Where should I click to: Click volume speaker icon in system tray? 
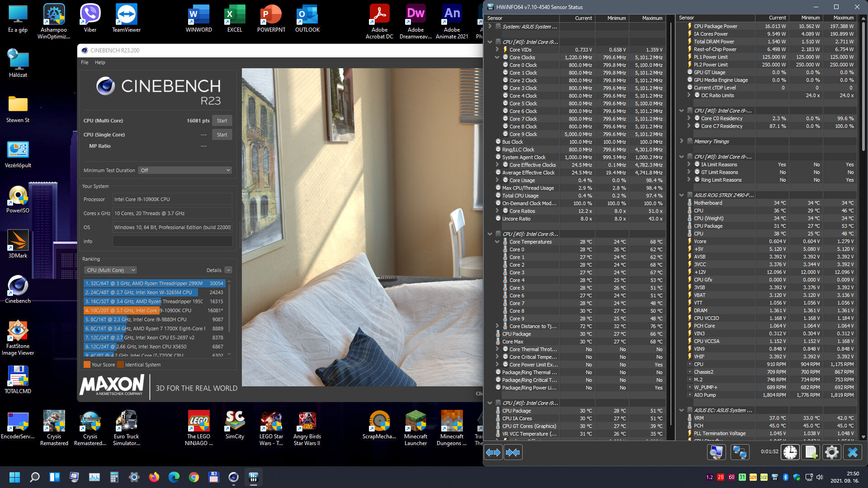tap(820, 477)
